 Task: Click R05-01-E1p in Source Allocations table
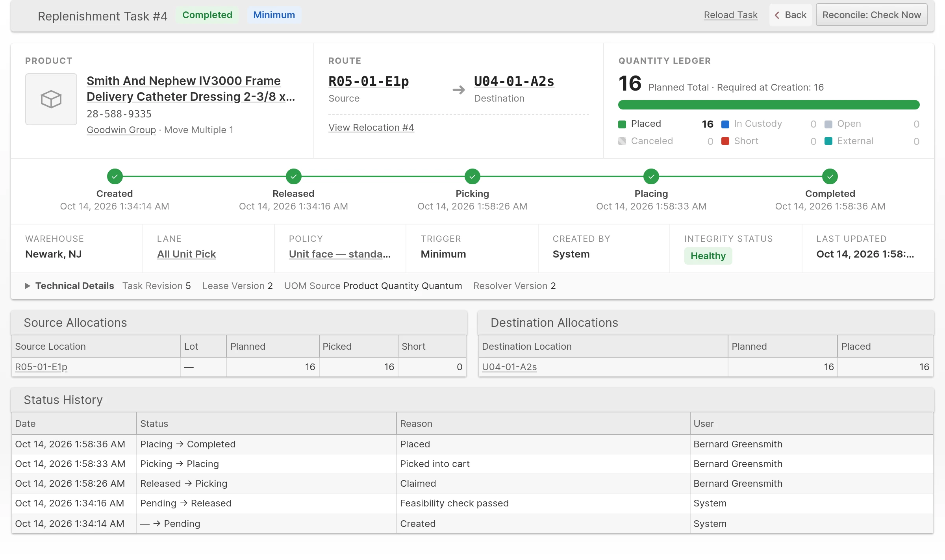point(41,367)
